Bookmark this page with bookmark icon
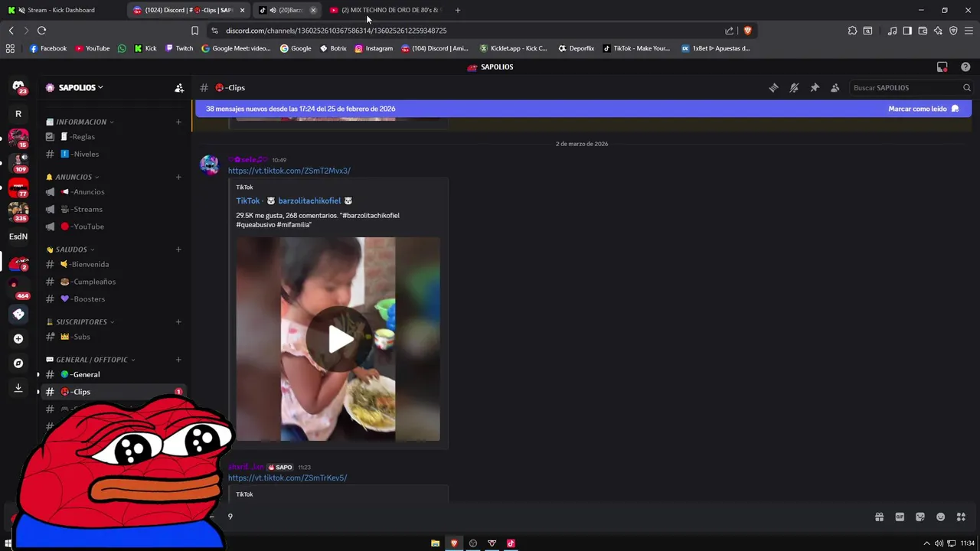The image size is (980, 551). (194, 31)
